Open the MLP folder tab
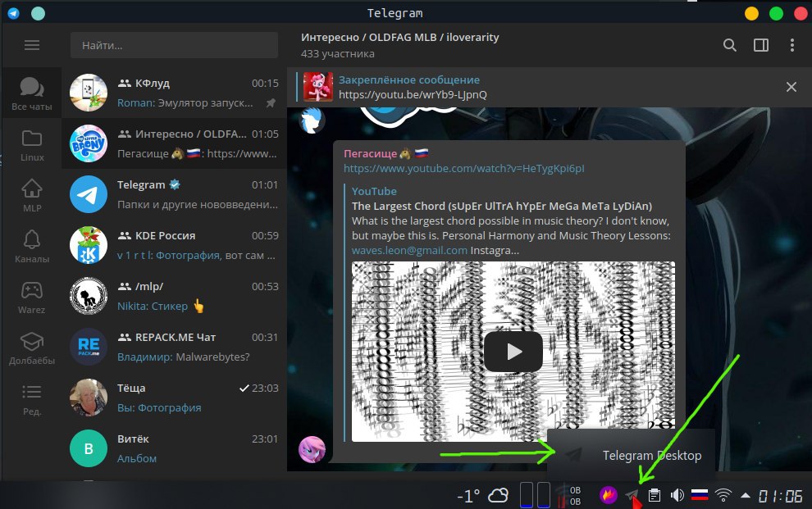 [32, 195]
